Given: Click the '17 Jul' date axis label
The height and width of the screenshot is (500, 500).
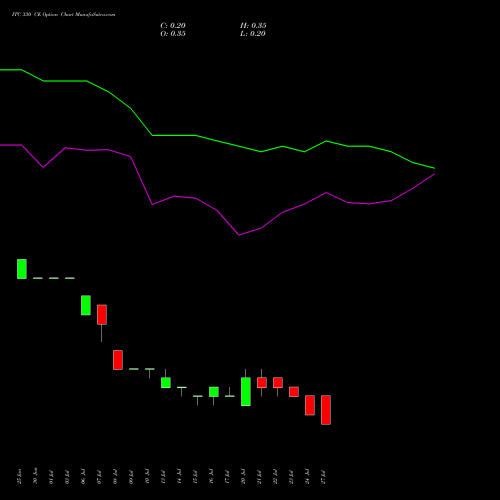Looking at the screenshot, I should click(227, 477).
